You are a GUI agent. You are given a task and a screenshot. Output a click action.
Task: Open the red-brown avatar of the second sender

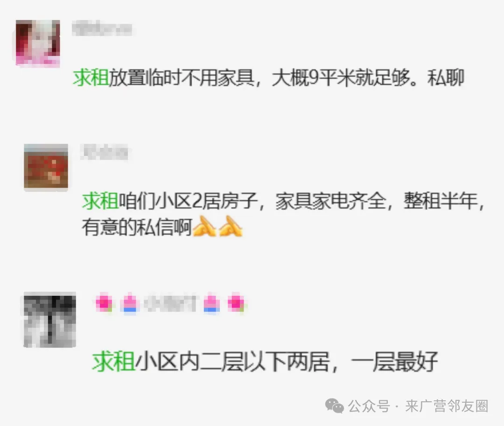click(x=46, y=167)
